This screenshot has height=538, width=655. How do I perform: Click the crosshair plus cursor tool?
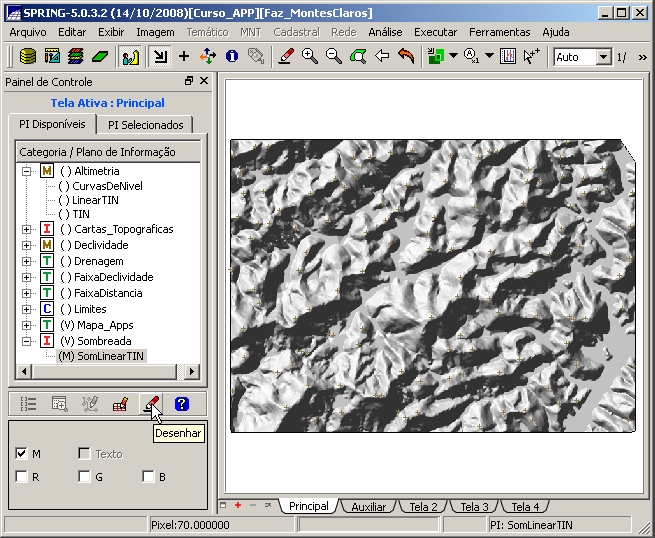click(184, 57)
